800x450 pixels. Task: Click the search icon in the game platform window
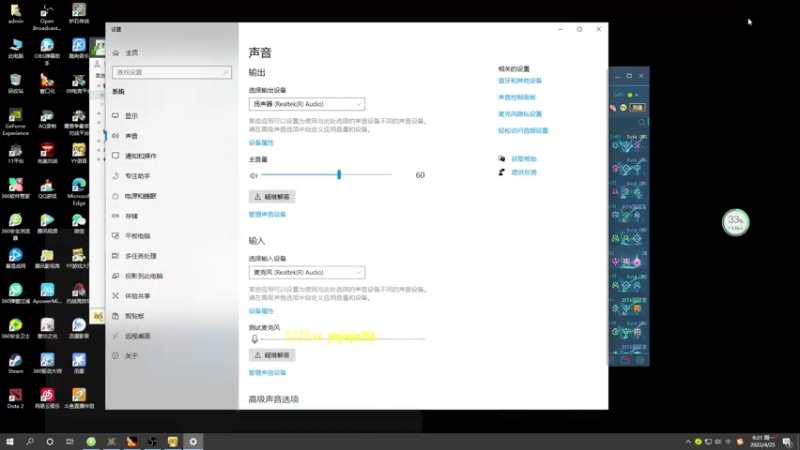(x=642, y=122)
